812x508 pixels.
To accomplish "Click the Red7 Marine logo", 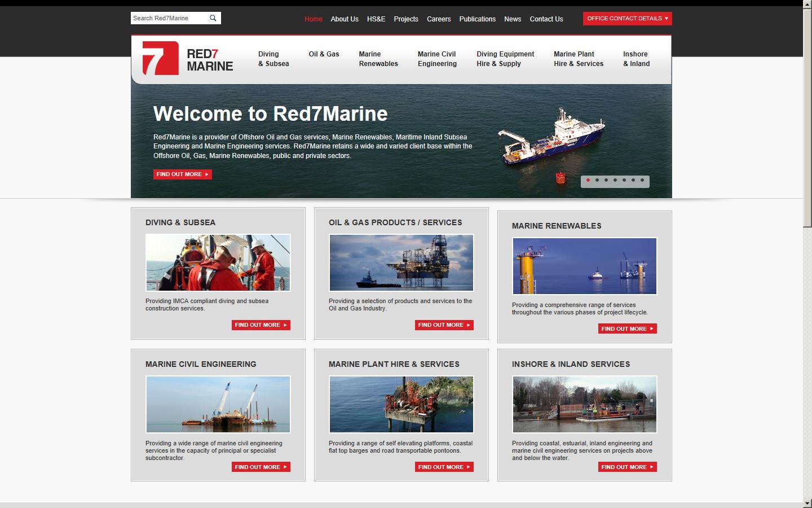I will point(188,59).
